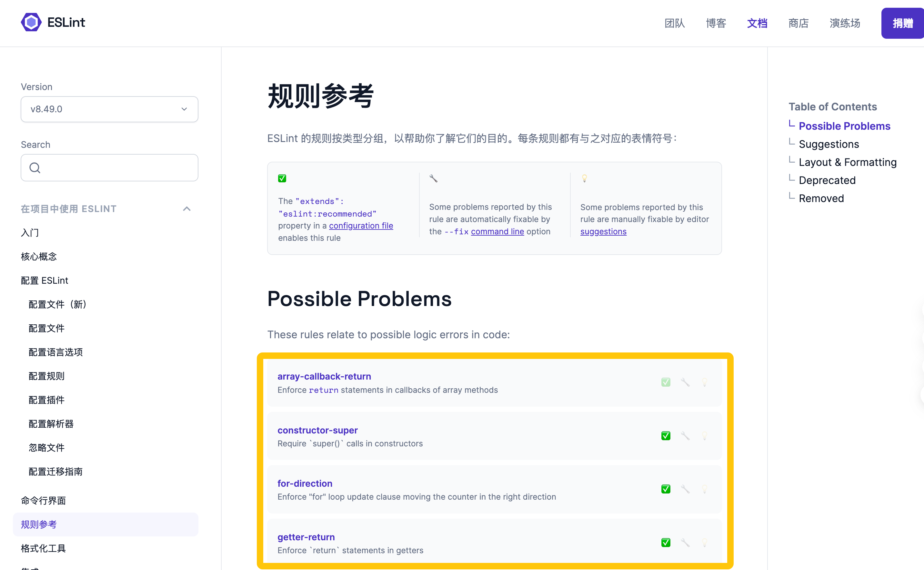Click array-callback-return wrench fixable icon
This screenshot has width=924, height=570.
coord(685,382)
